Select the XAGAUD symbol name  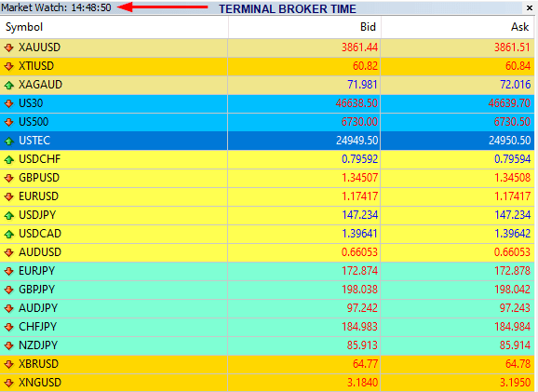coord(40,85)
